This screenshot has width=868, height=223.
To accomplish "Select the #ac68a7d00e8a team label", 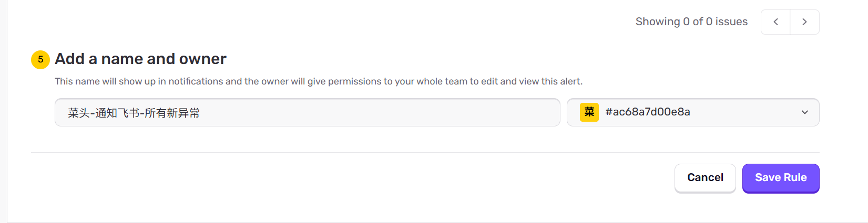I will click(648, 112).
